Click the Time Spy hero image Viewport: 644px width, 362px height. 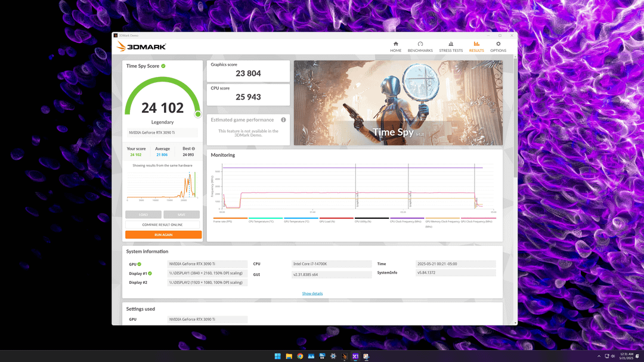(398, 103)
